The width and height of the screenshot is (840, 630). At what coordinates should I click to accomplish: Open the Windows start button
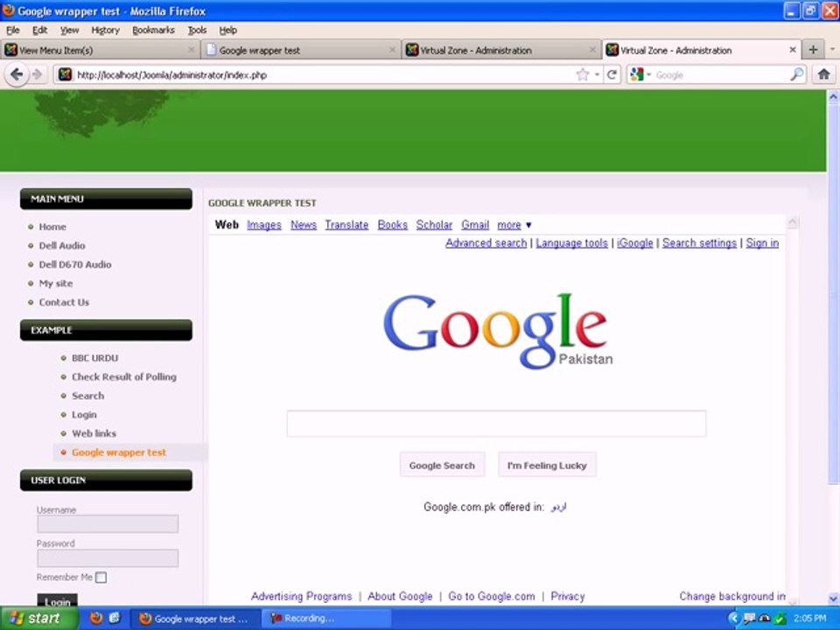38,619
